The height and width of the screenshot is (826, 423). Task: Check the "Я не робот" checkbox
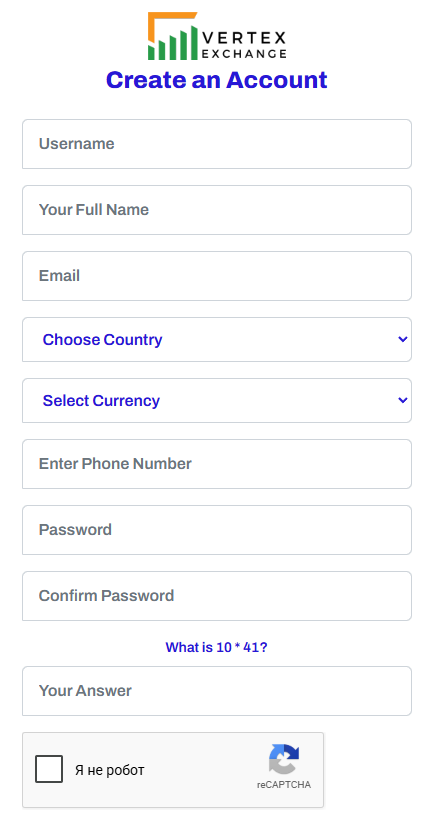tap(49, 769)
